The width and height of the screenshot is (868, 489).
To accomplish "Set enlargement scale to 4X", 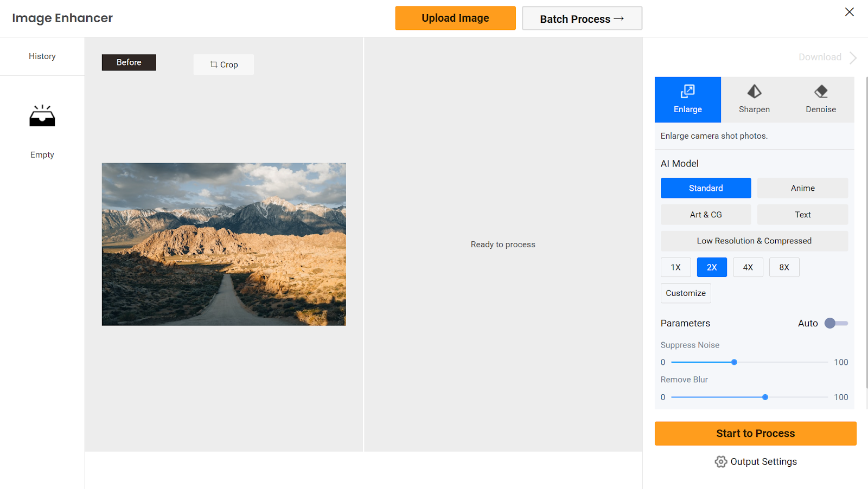I will click(748, 267).
